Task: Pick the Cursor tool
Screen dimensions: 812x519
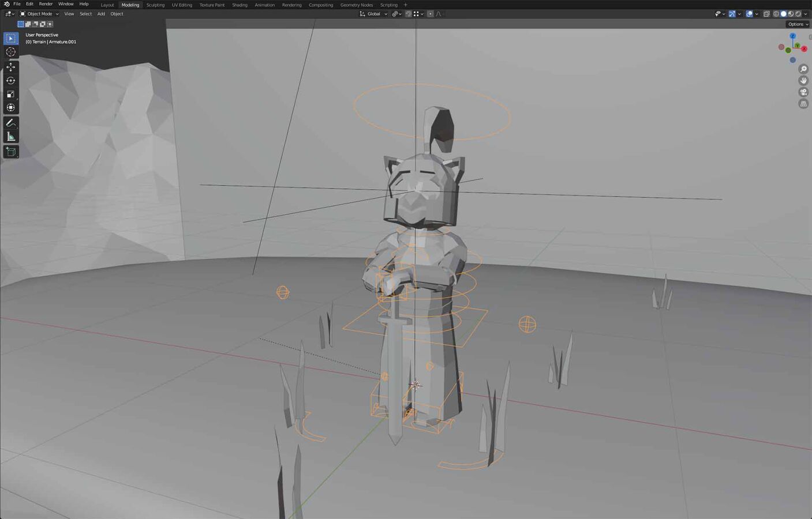Action: pyautogui.click(x=10, y=52)
